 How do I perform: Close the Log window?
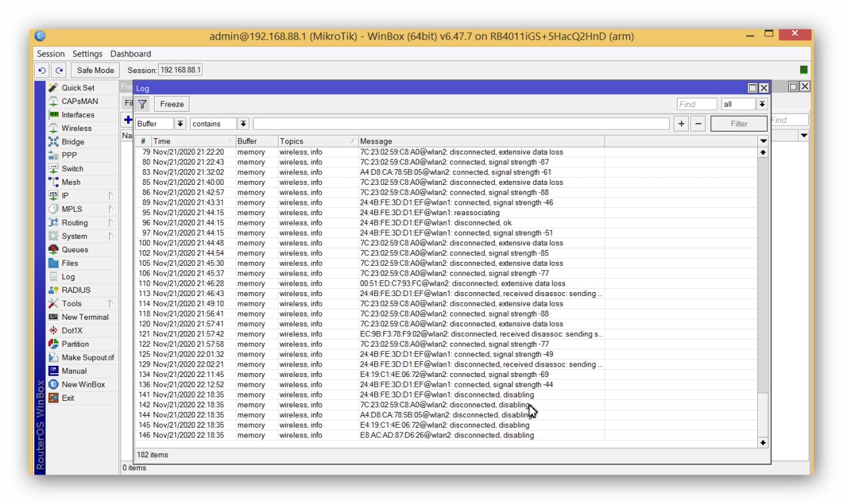(x=764, y=88)
